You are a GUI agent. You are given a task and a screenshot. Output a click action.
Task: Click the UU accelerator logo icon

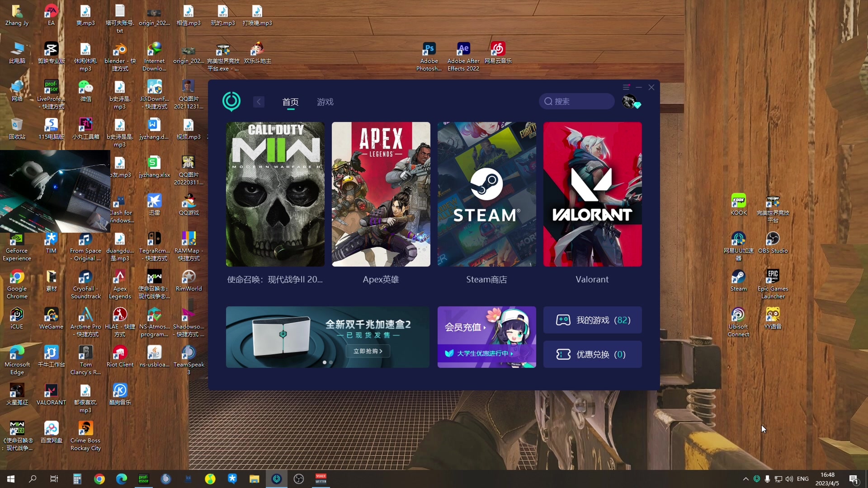pos(231,102)
